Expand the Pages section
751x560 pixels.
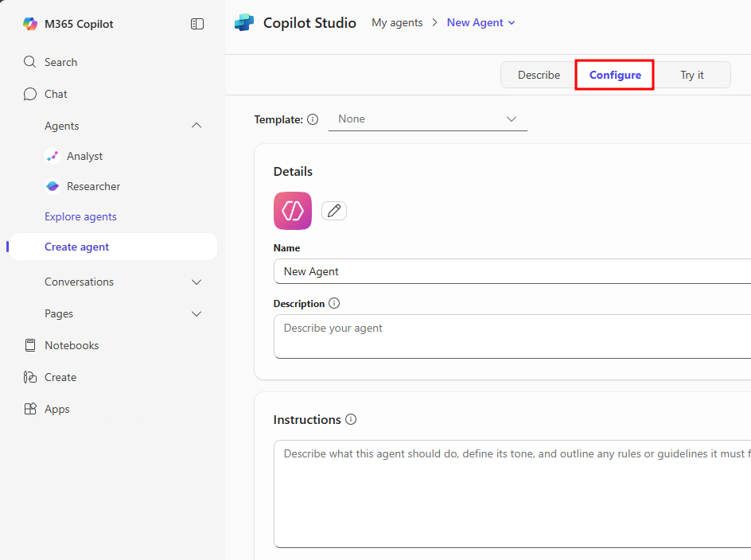(197, 313)
